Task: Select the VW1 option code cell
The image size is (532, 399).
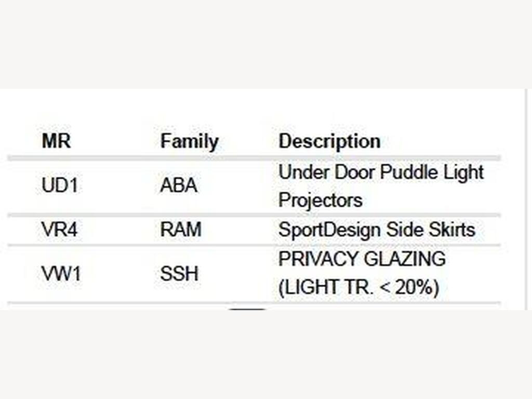Action: click(x=61, y=274)
